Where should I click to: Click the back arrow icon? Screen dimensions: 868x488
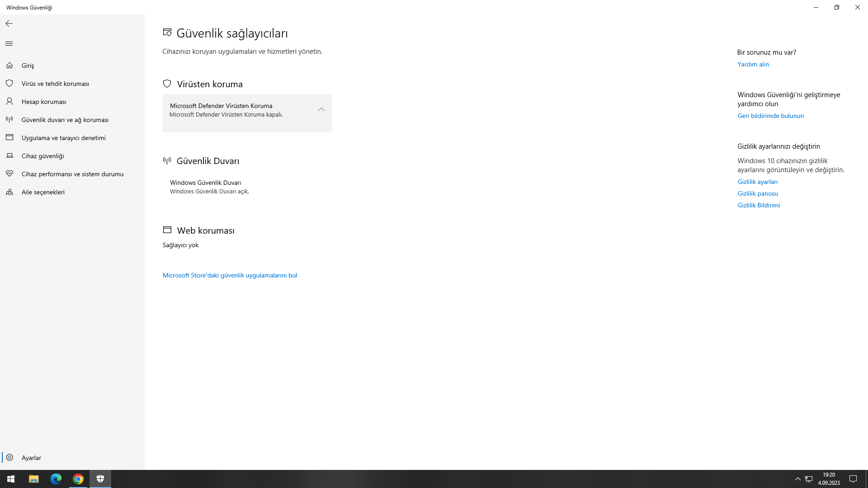tap(9, 23)
